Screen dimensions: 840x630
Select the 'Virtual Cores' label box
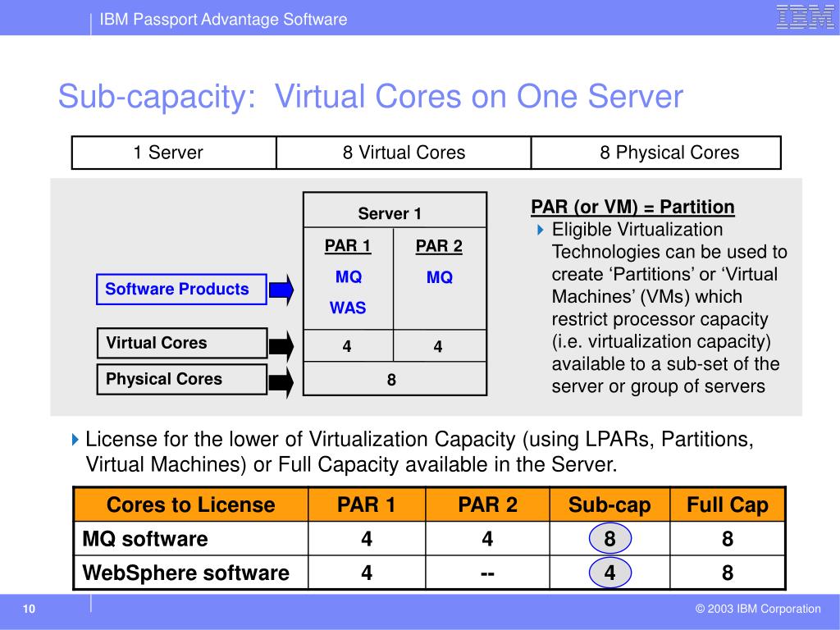[182, 343]
